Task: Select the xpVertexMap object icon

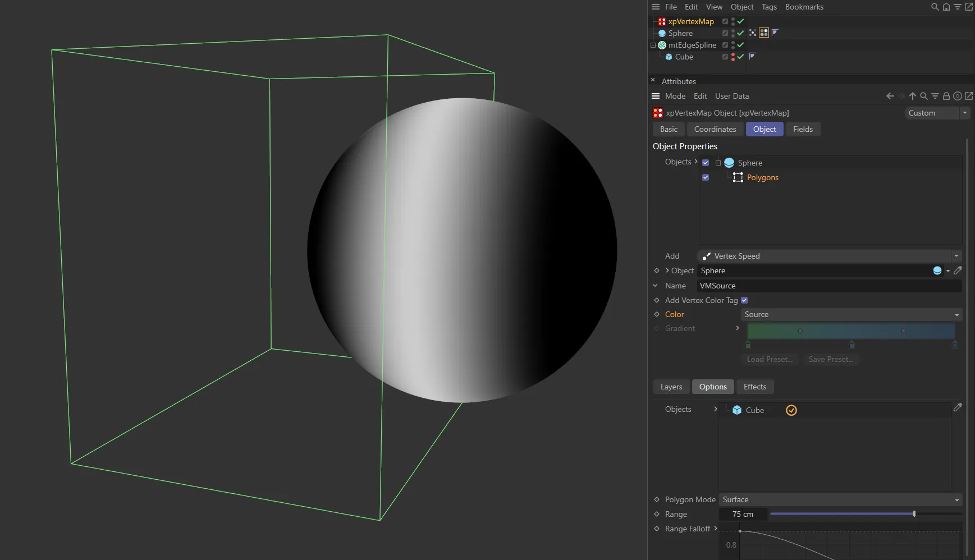Action: 662,21
